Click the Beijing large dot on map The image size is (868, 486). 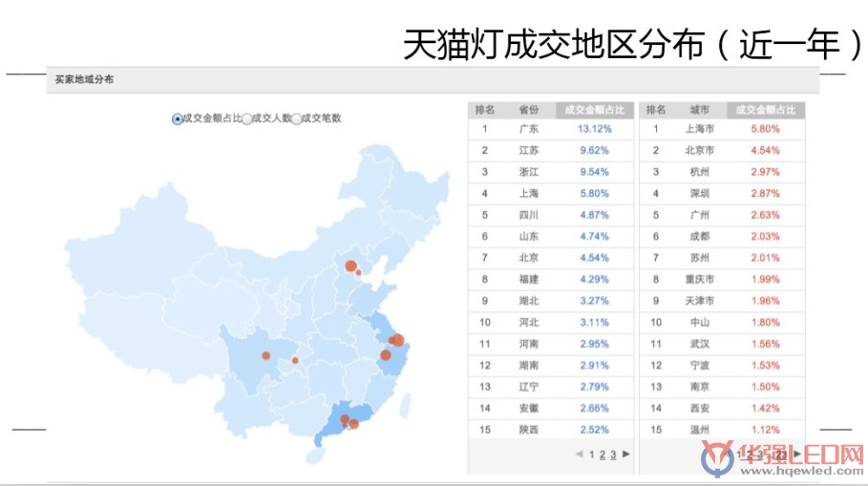(350, 266)
